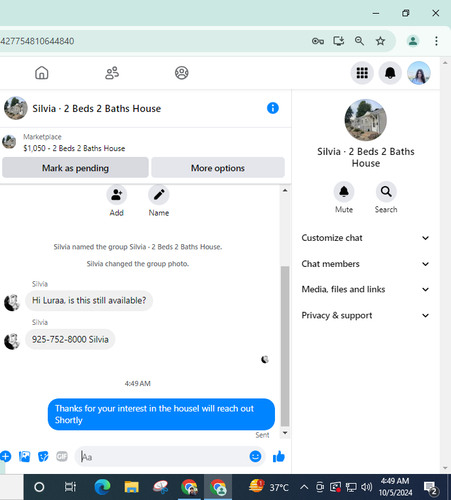Switch to first Chrome window on taskbar
Screen dimensions: 451x500
(189, 487)
